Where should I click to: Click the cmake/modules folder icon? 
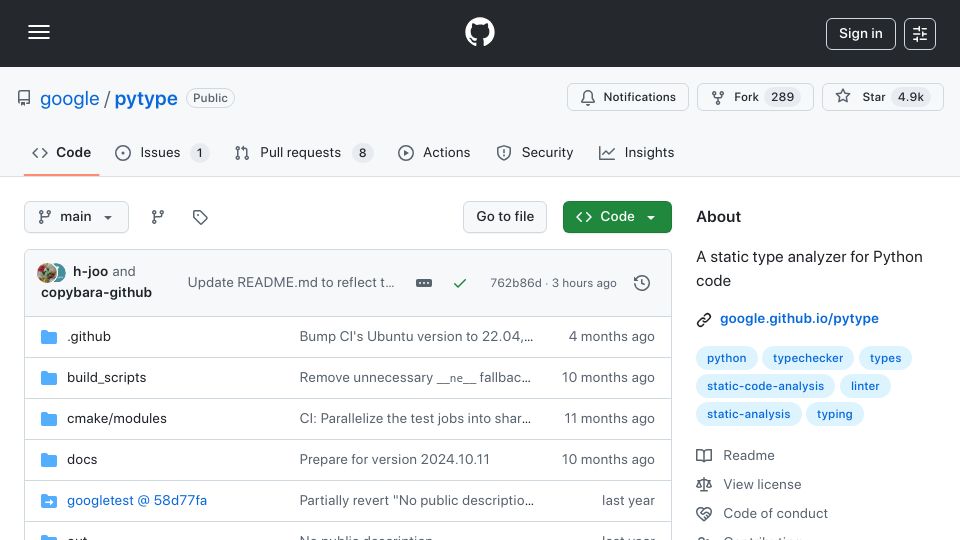(x=49, y=419)
